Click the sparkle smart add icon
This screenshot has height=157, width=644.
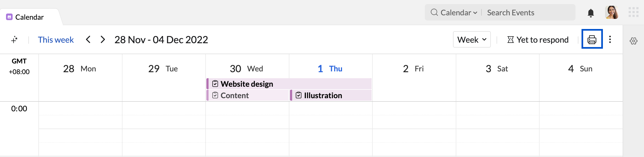pyautogui.click(x=15, y=40)
